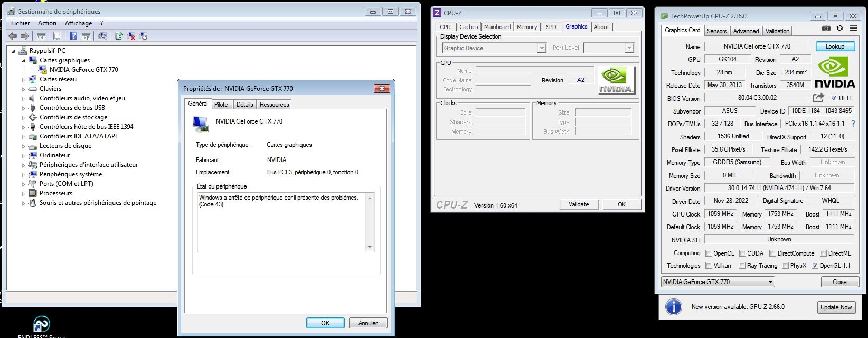Select NVIDIA GeForce GTX 770 device with warning icon
Screen dimensions: 868x338
78,70
